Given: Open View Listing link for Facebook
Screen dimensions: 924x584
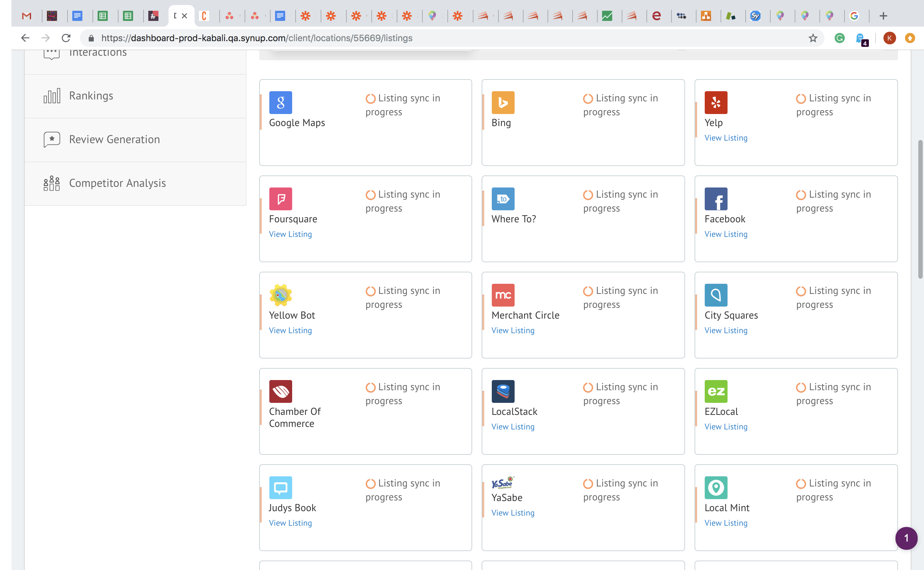Looking at the screenshot, I should (726, 234).
